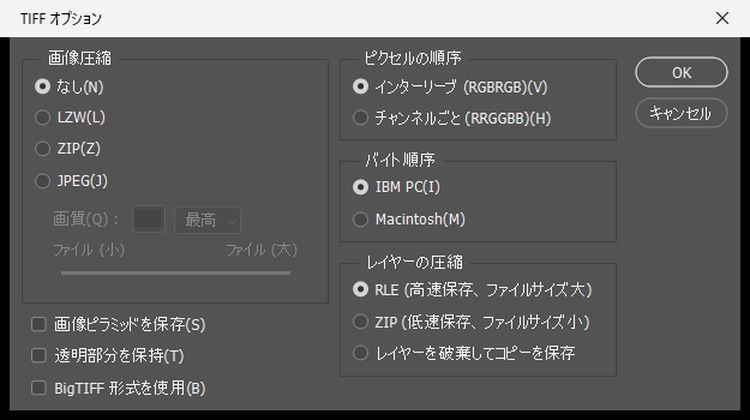
Task: Confirm with the OK button
Action: point(682,73)
